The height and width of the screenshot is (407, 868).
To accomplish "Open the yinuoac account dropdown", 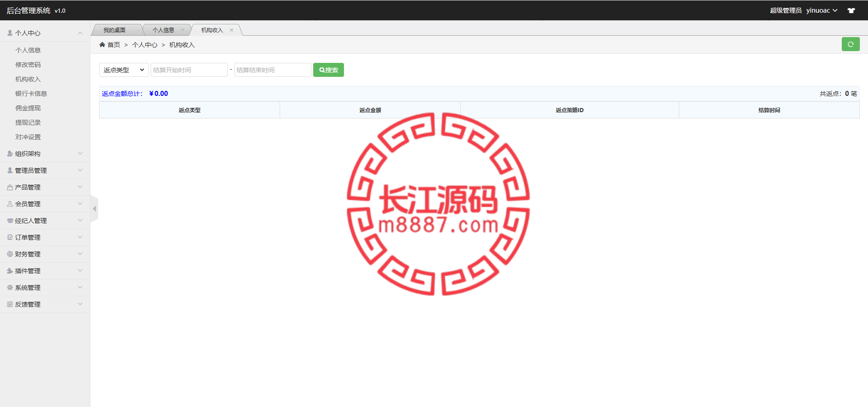I will coord(822,10).
